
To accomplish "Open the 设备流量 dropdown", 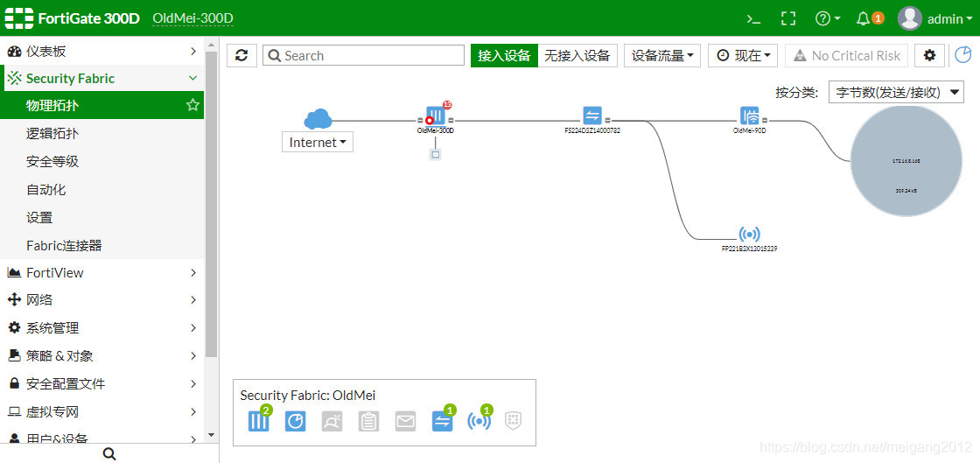I will point(661,56).
